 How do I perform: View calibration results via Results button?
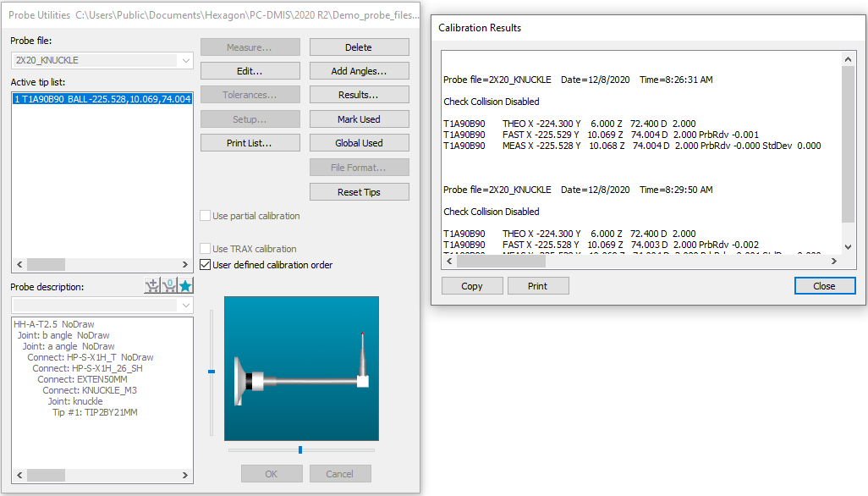[x=359, y=95]
